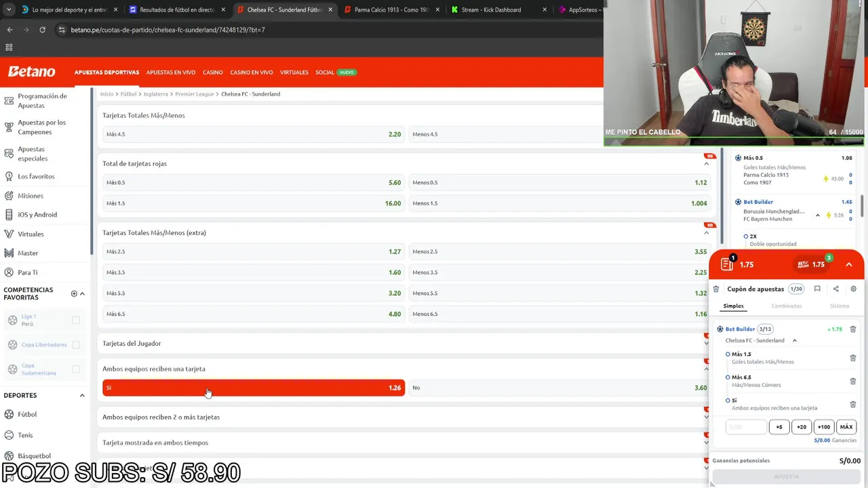Open browser apps grid icon
868x488 pixels.
9,47
